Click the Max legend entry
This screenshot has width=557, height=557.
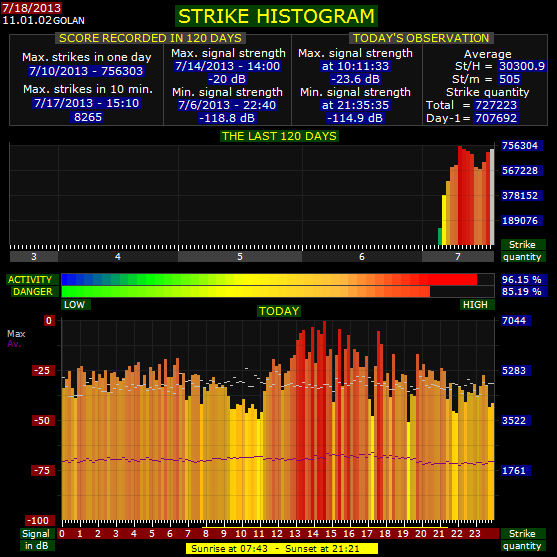pyautogui.click(x=16, y=334)
